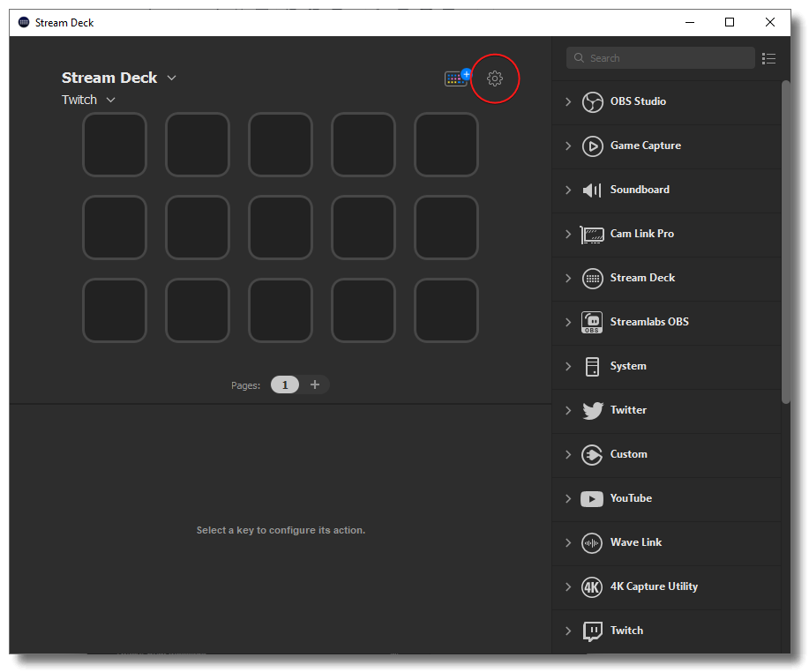Minimize the Stream Deck window
Screen dimensions: 809x672
[689, 22]
